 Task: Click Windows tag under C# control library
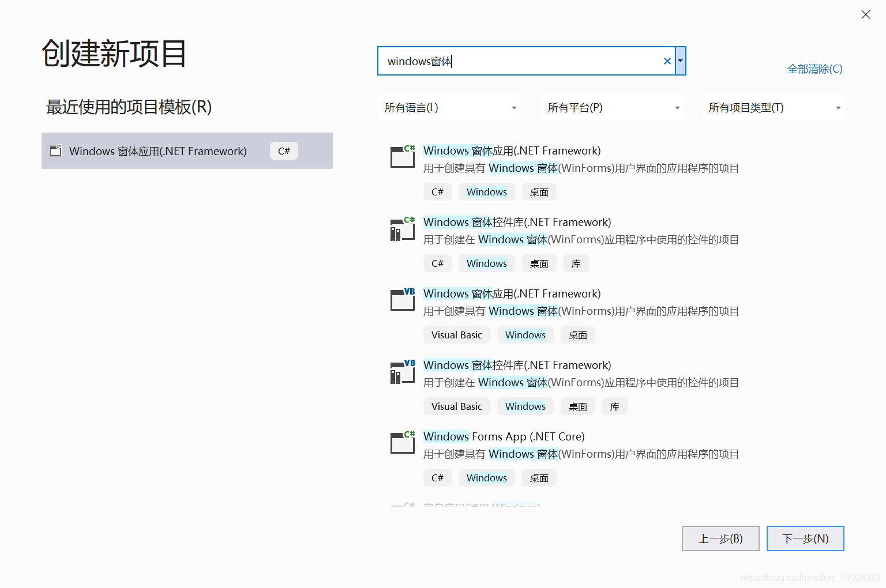point(487,263)
